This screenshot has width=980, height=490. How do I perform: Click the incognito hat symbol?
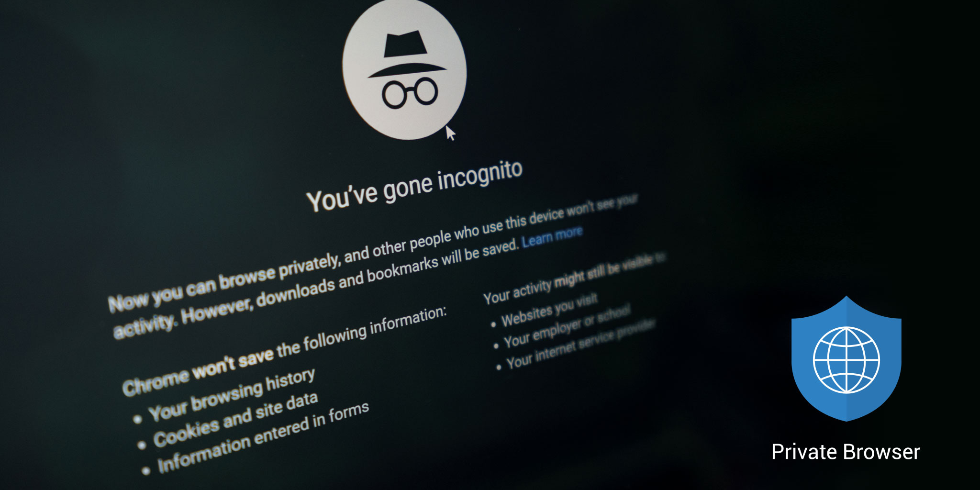click(406, 55)
